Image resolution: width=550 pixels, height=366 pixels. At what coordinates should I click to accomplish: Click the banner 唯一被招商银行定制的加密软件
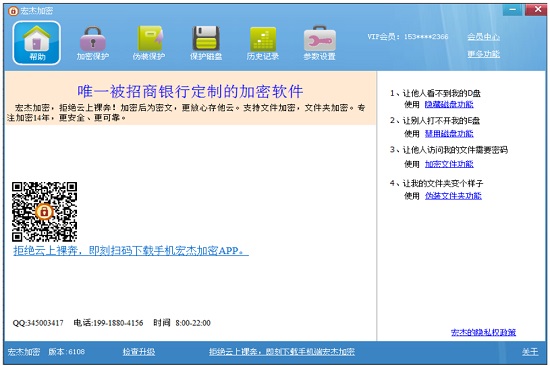point(190,92)
